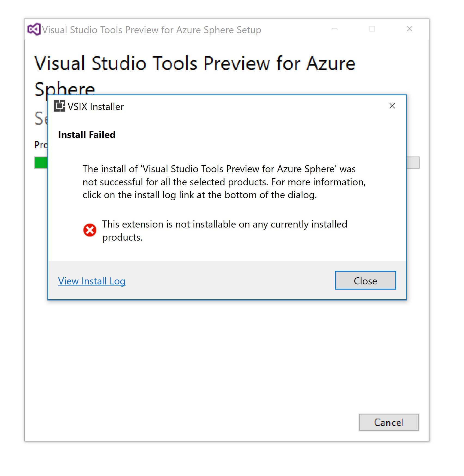Viewport: 464px width, 476px height.
Task: Close the VSIX Installer dialog with X
Action: (392, 106)
